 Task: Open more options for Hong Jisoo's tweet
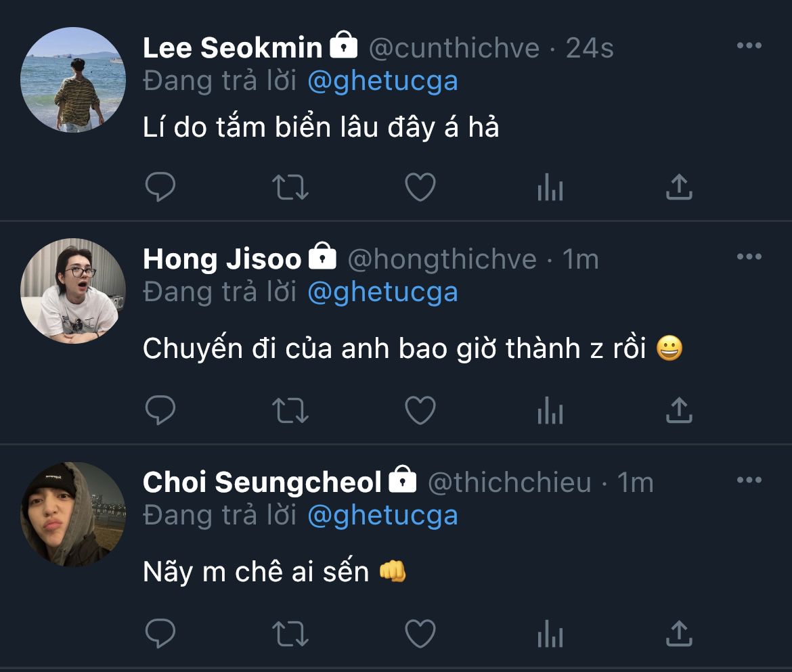coord(749,257)
